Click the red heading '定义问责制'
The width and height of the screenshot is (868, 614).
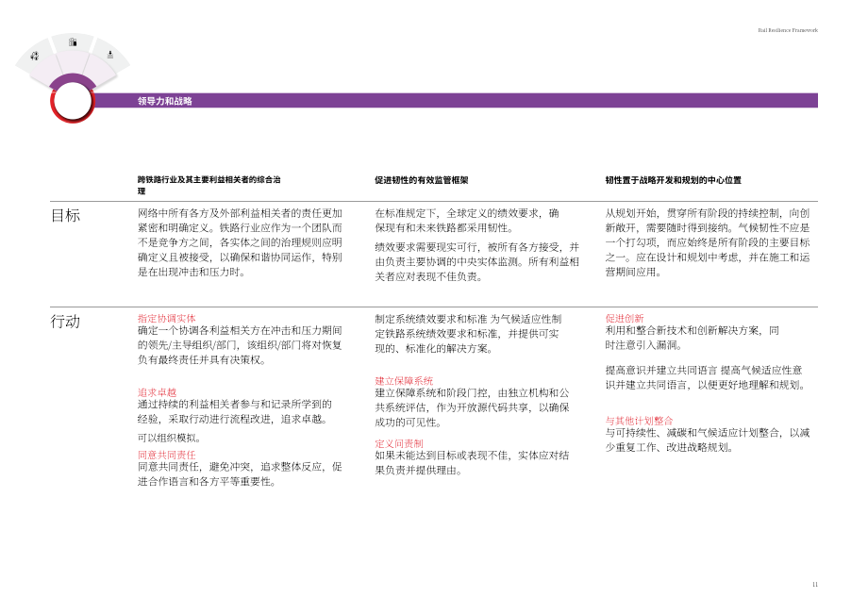pyautogui.click(x=399, y=443)
